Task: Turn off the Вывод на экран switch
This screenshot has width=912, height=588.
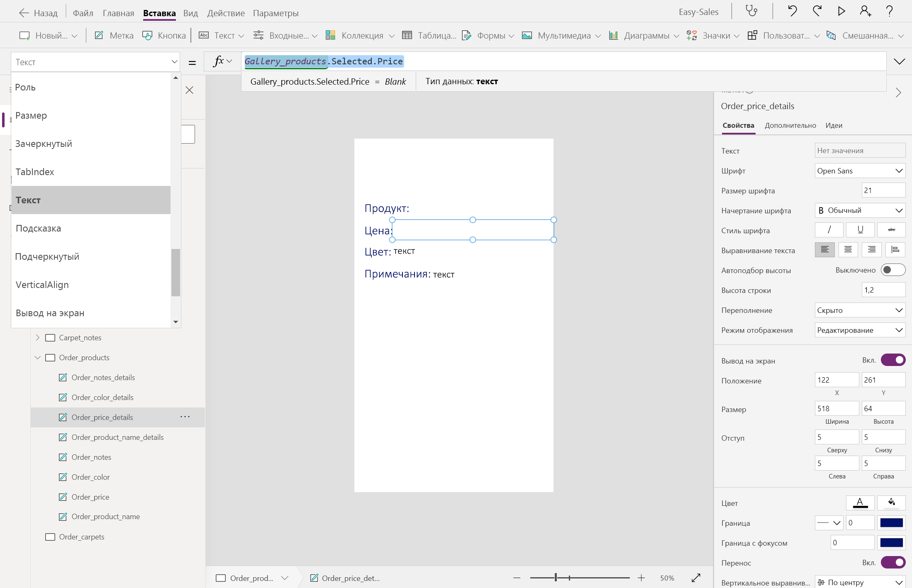Action: (x=892, y=360)
